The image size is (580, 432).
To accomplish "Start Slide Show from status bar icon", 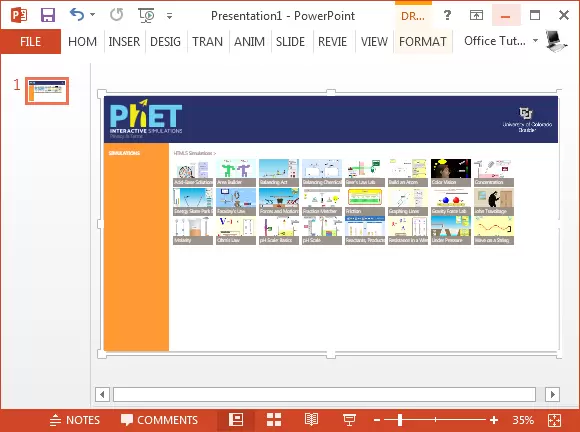I will click(x=349, y=420).
